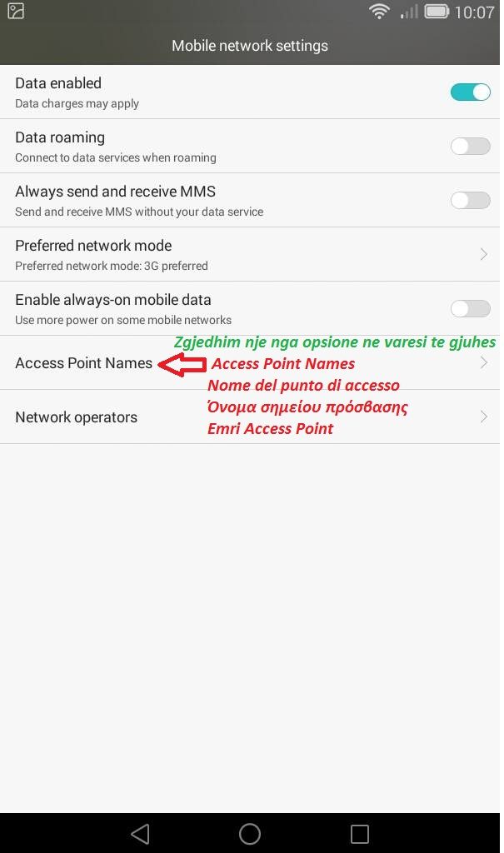The width and height of the screenshot is (504, 853).
Task: Enable the Data roaming switch
Action: pyautogui.click(x=470, y=146)
